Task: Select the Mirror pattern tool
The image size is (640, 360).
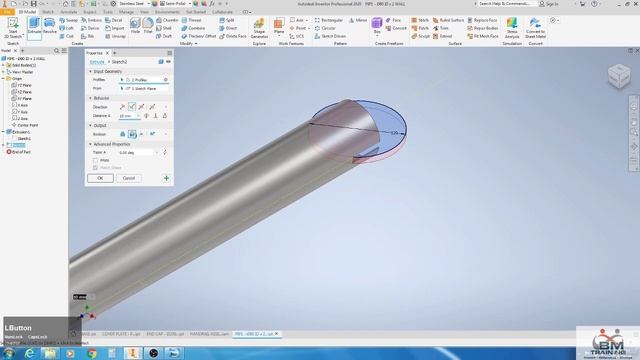Action: (x=358, y=20)
